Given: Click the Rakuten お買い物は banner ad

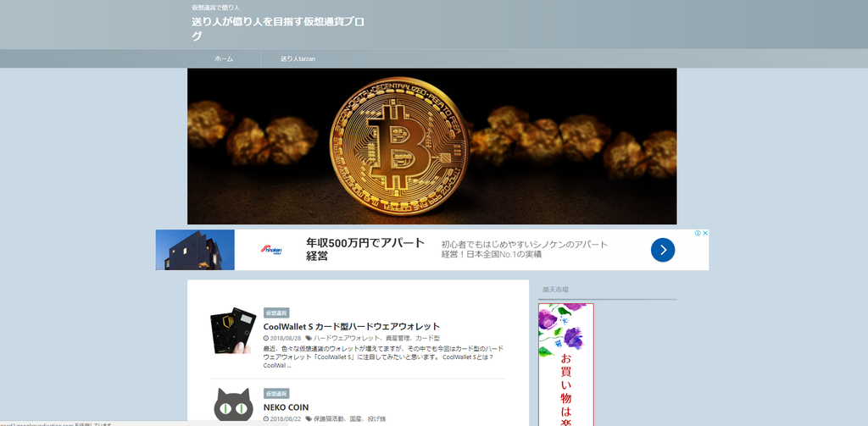Looking at the screenshot, I should [x=565, y=364].
